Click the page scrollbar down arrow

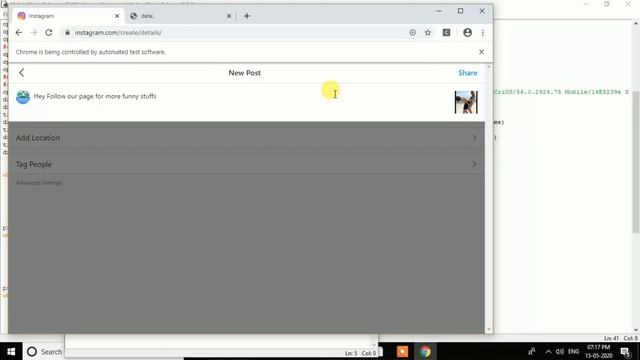coord(489,329)
